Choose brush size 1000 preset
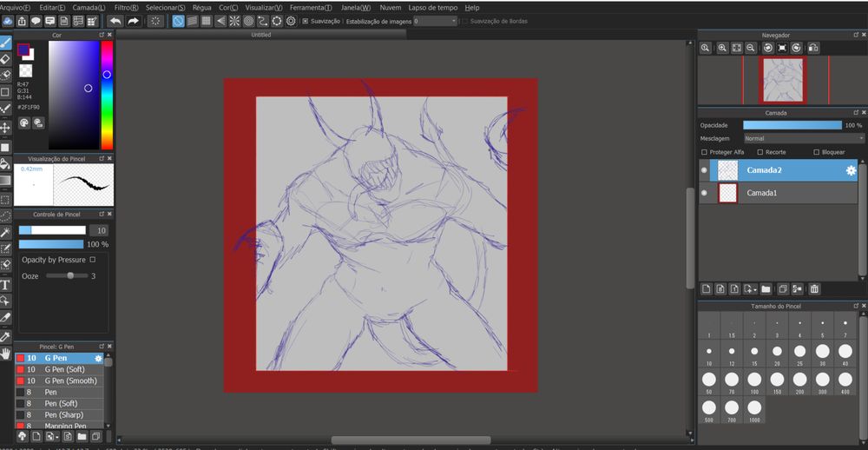This screenshot has height=450, width=868. pyautogui.click(x=754, y=411)
